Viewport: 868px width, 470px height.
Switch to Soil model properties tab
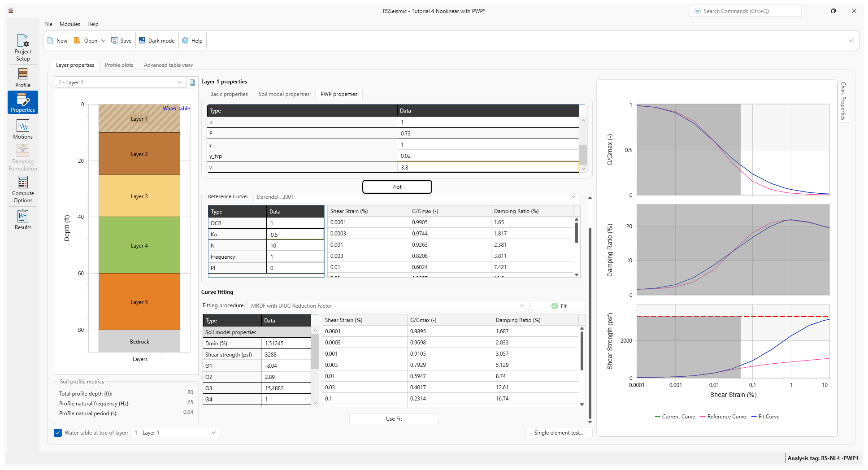pos(284,94)
